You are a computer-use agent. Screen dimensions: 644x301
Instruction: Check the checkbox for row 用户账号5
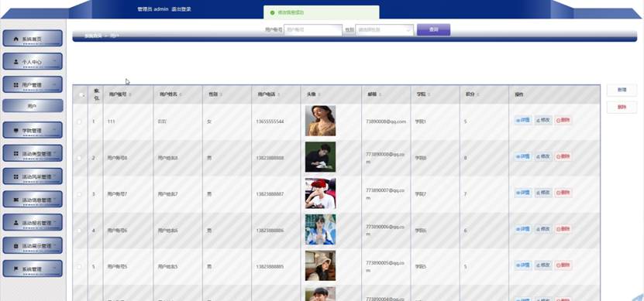click(79, 266)
